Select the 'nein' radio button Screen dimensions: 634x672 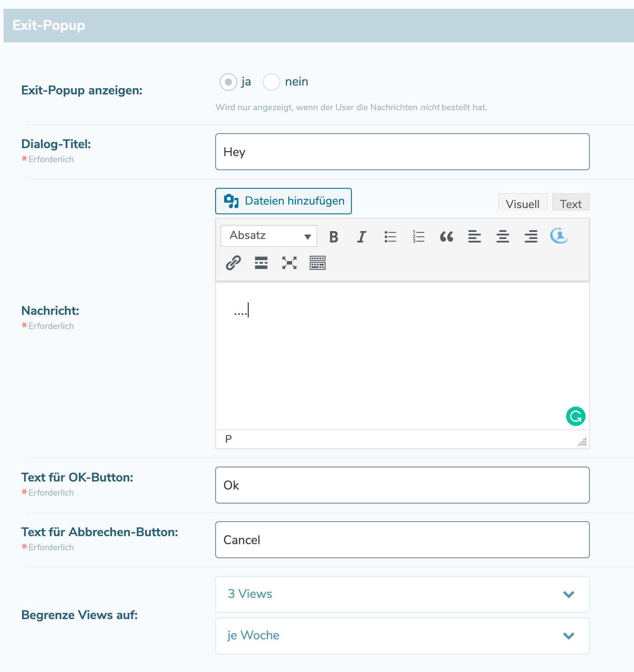(x=272, y=82)
